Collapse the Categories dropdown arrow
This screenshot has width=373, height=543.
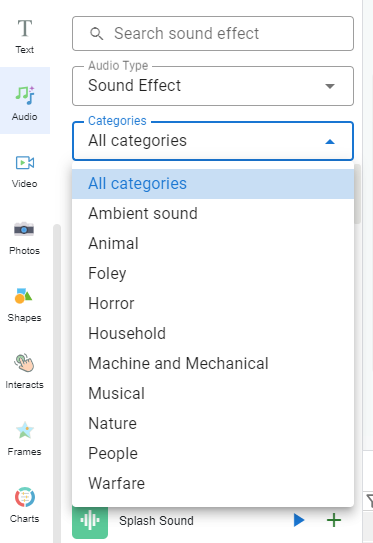coord(330,141)
